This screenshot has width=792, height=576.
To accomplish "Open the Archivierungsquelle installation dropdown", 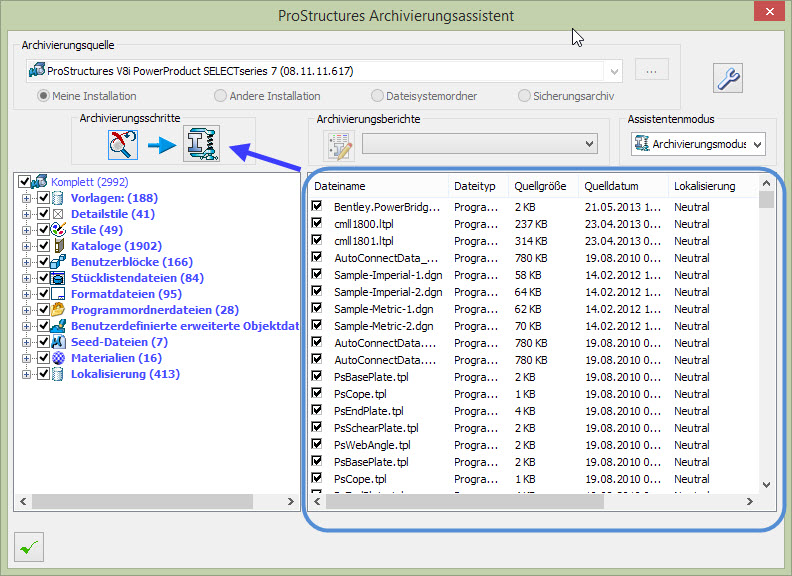I will point(614,71).
